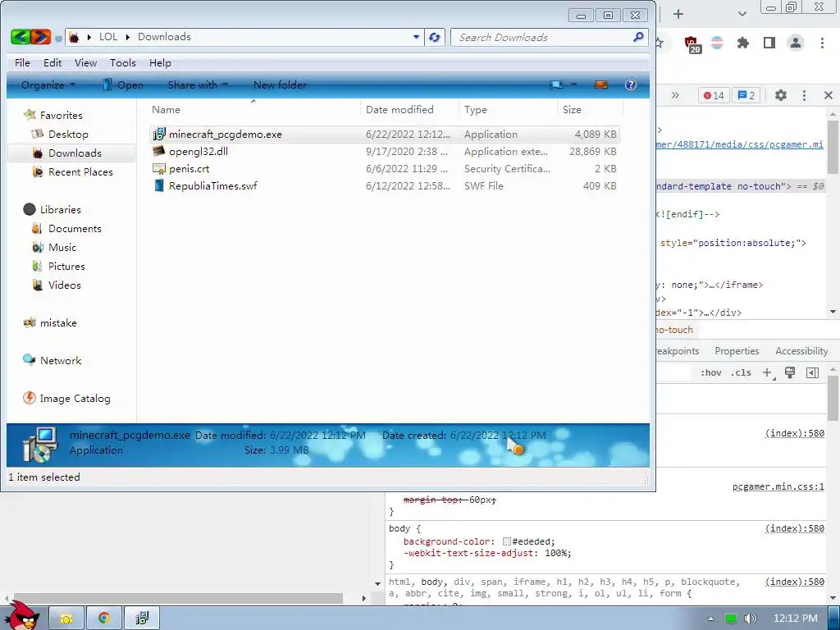Toggle the Chrome side panel icon
The image size is (840, 630).
769,43
